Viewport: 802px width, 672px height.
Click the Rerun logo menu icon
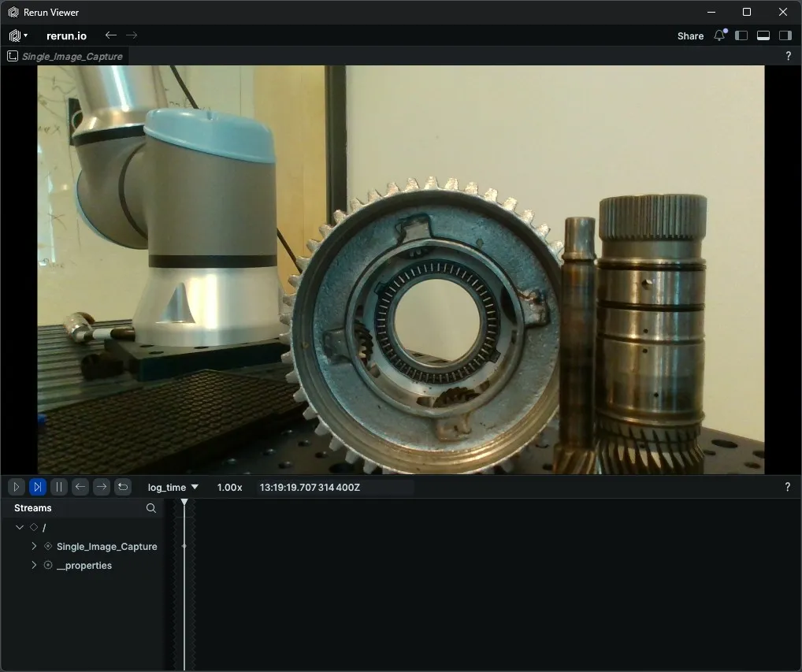click(14, 35)
